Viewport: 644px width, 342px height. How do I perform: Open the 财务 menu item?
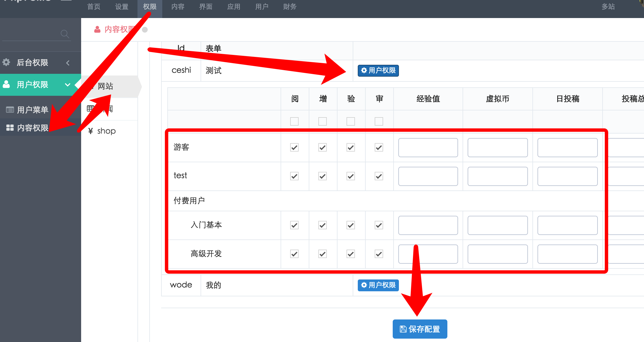[x=290, y=6]
